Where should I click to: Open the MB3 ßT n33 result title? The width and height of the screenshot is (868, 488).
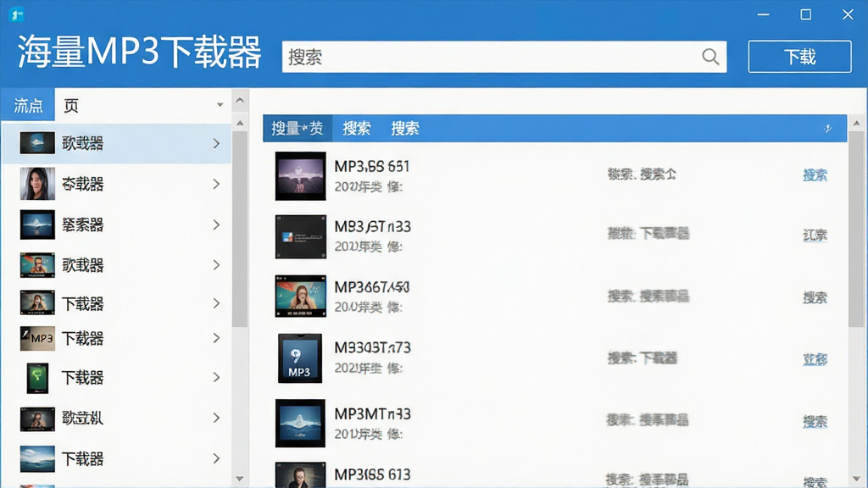(373, 227)
